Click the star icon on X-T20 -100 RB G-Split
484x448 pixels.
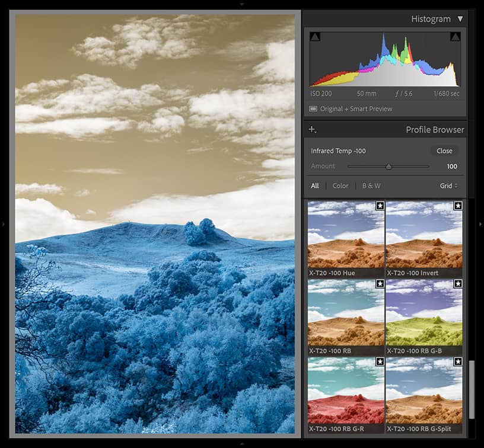pyautogui.click(x=457, y=361)
